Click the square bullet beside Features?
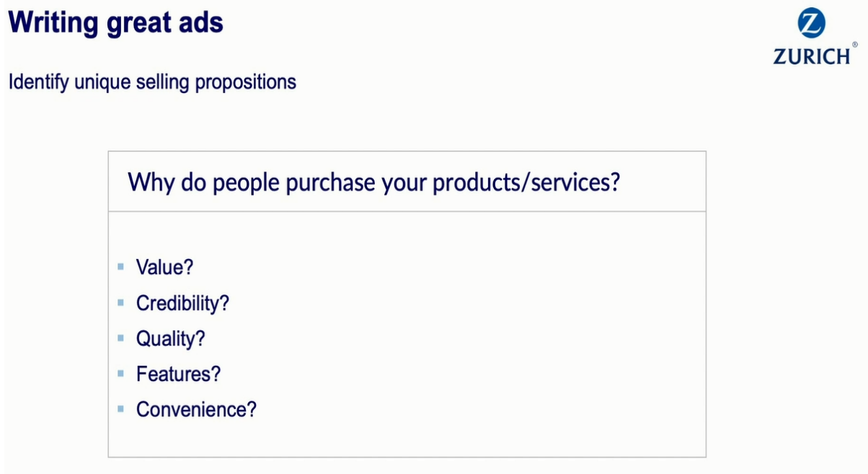Image resolution: width=868 pixels, height=474 pixels. point(120,373)
